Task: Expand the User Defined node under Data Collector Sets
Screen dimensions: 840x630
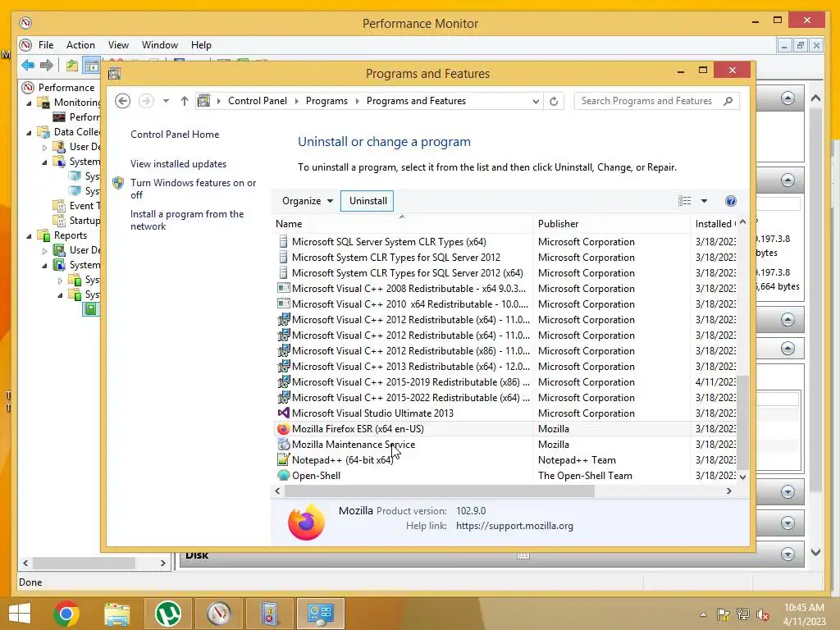Action: (x=44, y=148)
